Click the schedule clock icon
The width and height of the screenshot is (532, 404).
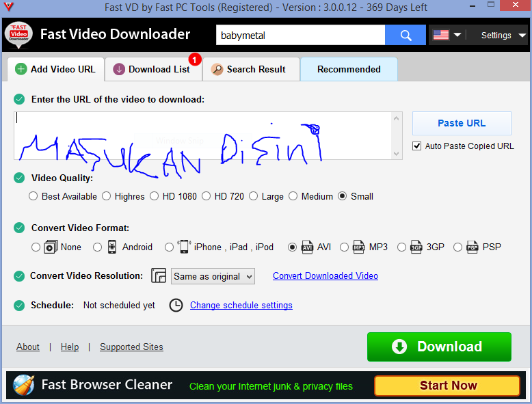[176, 306]
